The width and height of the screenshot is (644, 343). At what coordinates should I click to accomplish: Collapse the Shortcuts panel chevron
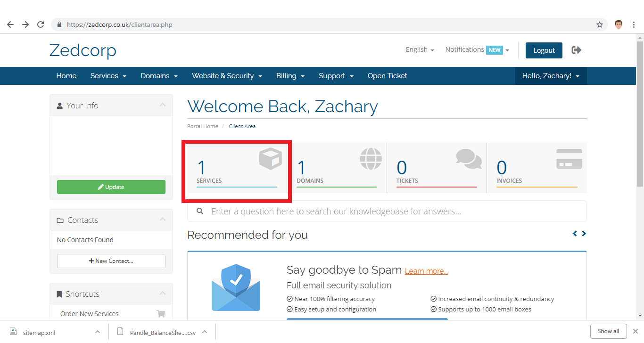coord(163,293)
